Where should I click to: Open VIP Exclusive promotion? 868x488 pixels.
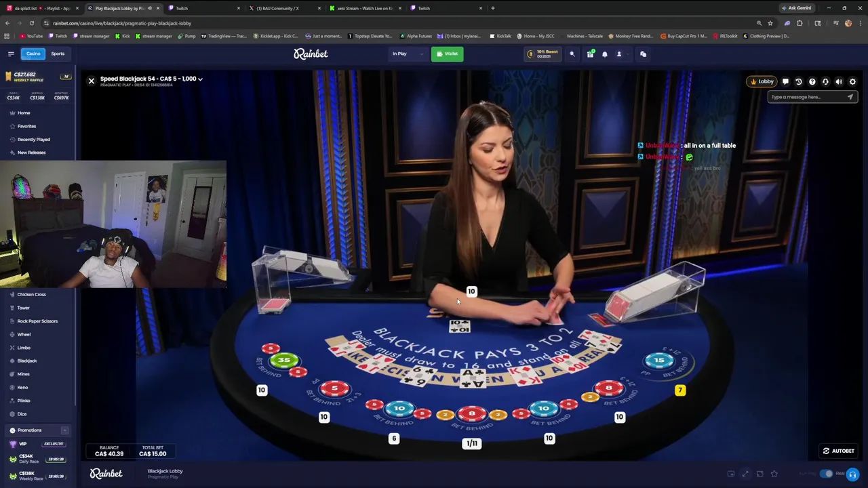point(38,444)
